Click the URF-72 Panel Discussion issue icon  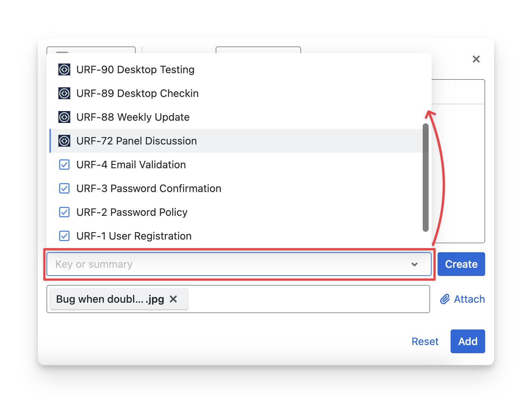64,141
